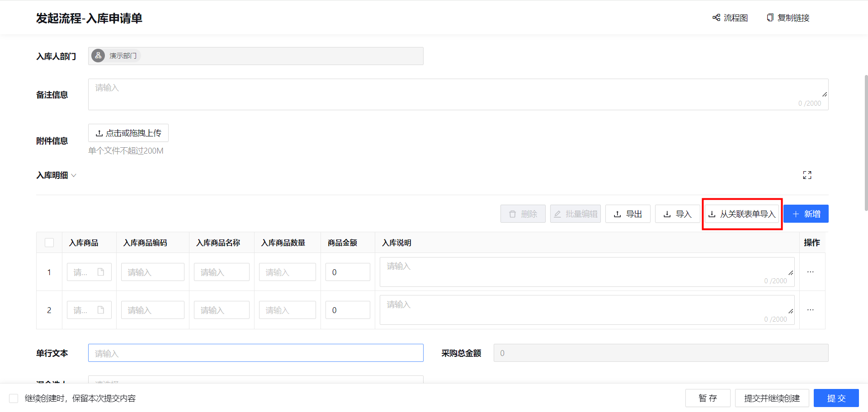Click the 操作 column header
Viewport: 868px width, 412px height.
[811, 243]
